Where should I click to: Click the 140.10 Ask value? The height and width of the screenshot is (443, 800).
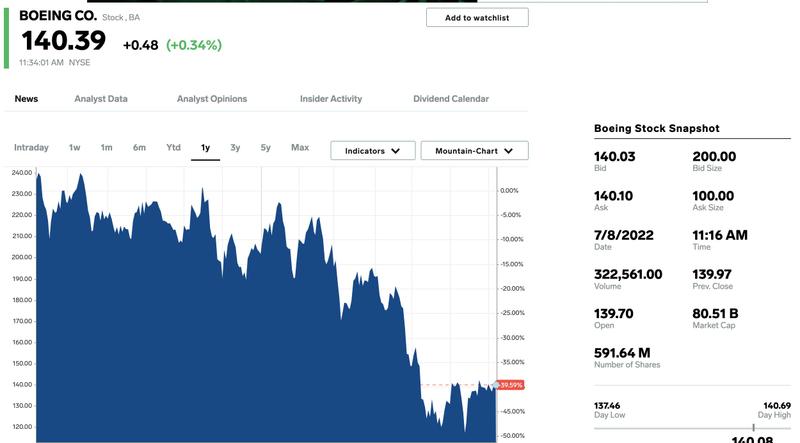[613, 196]
